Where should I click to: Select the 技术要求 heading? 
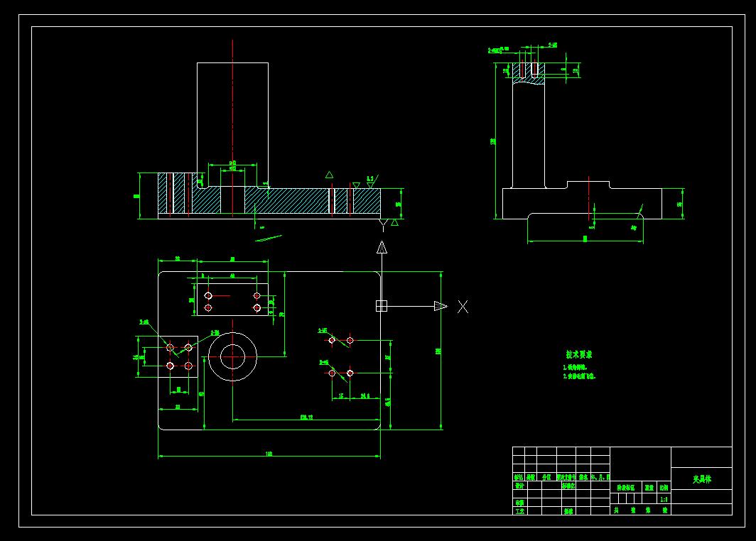tap(579, 354)
